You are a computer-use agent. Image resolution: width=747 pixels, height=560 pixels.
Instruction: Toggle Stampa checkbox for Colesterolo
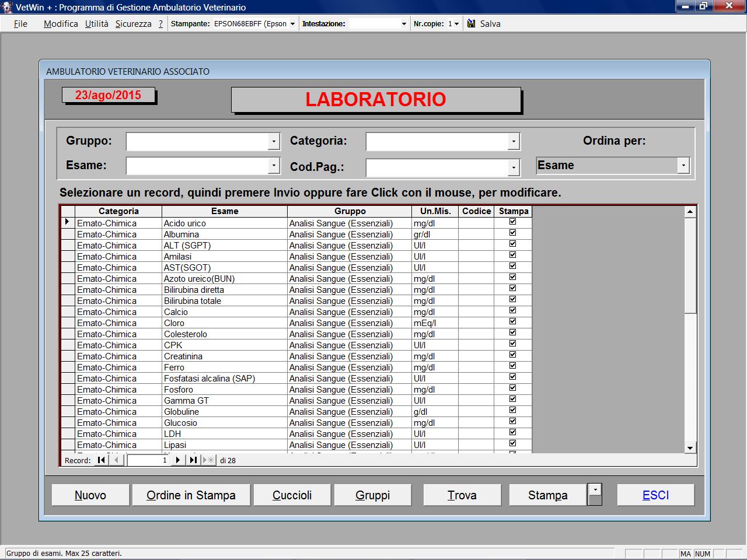[x=513, y=332]
